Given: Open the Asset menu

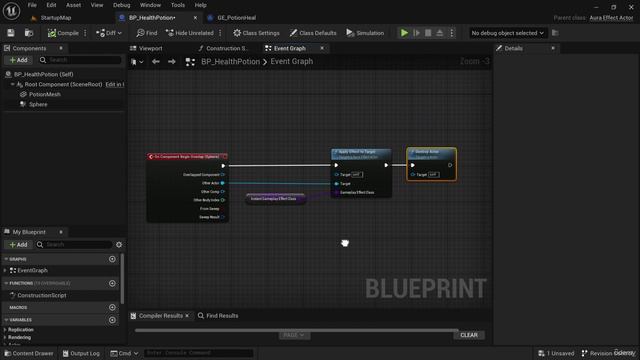Looking at the screenshot, I should point(73,5).
